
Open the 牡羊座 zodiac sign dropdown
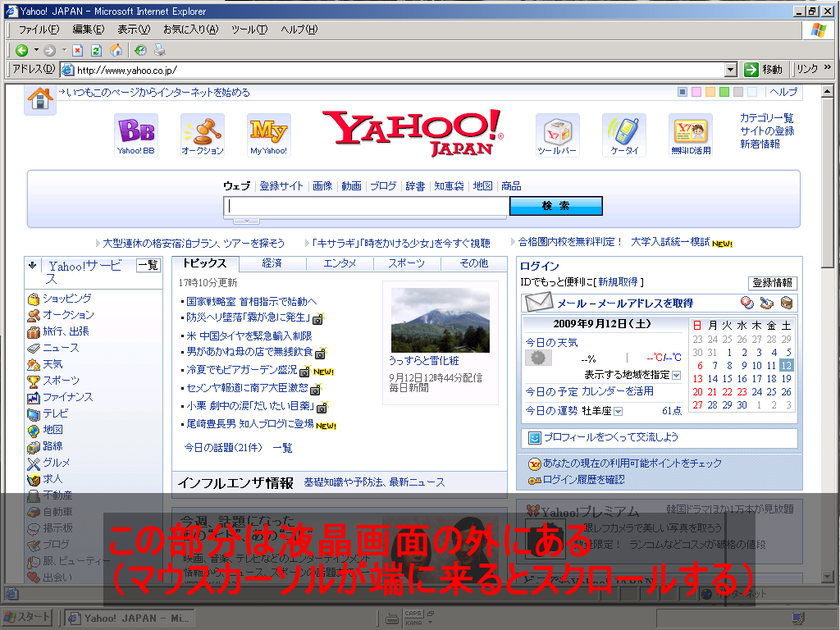(619, 412)
